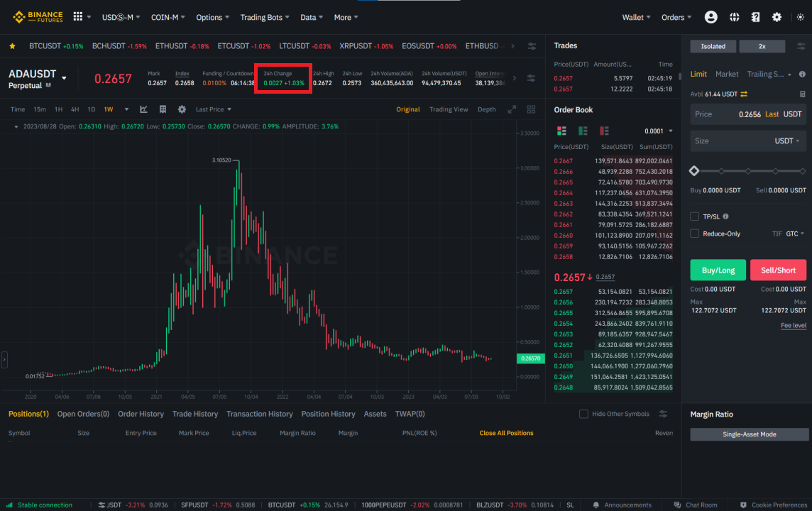Screen dimensions: 812x511
Task: Click the order size slider handle
Action: pyautogui.click(x=694, y=170)
